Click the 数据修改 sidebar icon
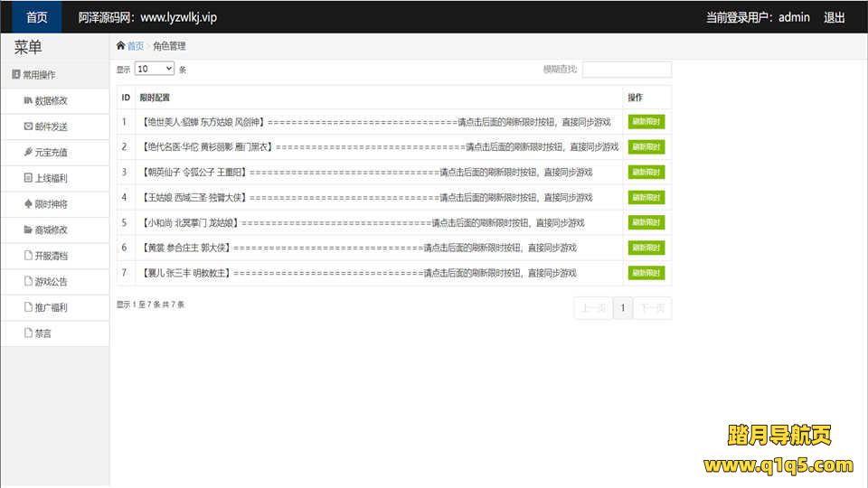Viewport: 868px width, 488px height. (x=28, y=100)
